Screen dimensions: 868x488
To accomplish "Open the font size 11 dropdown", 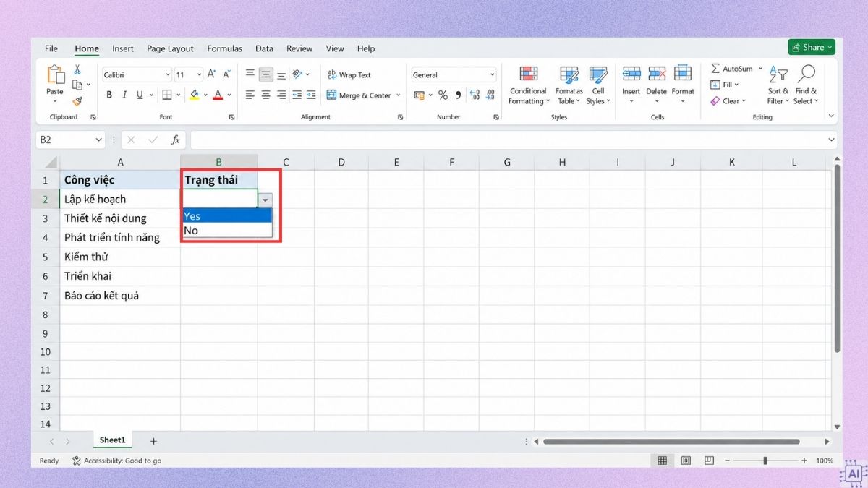I will tap(199, 74).
